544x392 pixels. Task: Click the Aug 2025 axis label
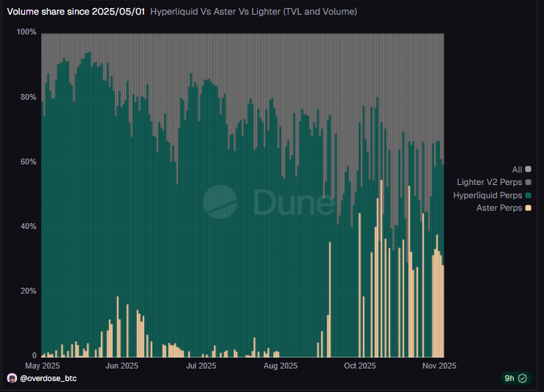pos(280,366)
